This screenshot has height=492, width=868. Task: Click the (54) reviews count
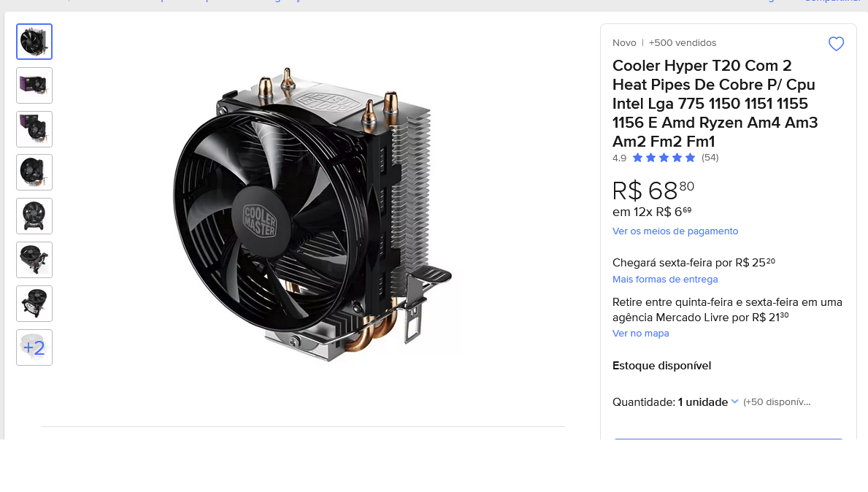pos(710,158)
